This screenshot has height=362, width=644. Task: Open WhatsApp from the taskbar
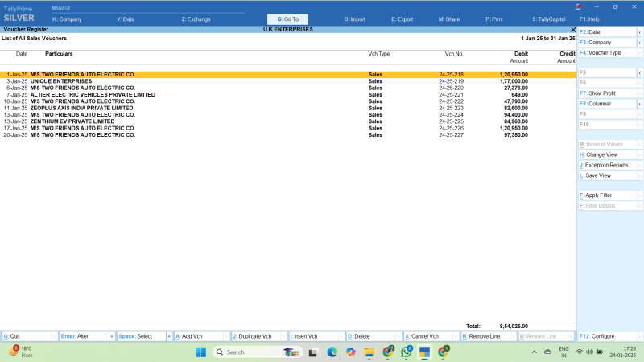coord(407,352)
